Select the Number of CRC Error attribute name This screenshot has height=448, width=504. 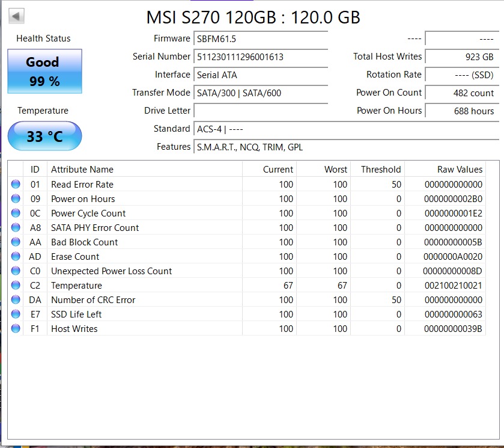click(x=93, y=300)
